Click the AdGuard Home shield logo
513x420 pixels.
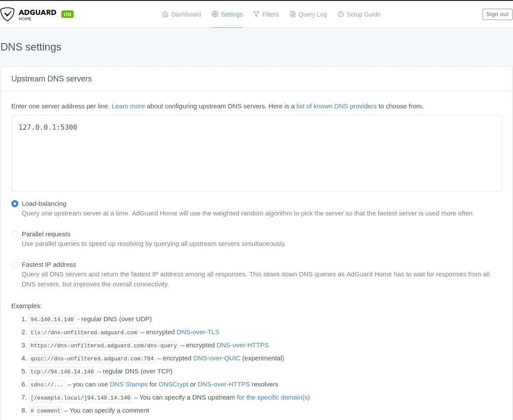(8, 14)
